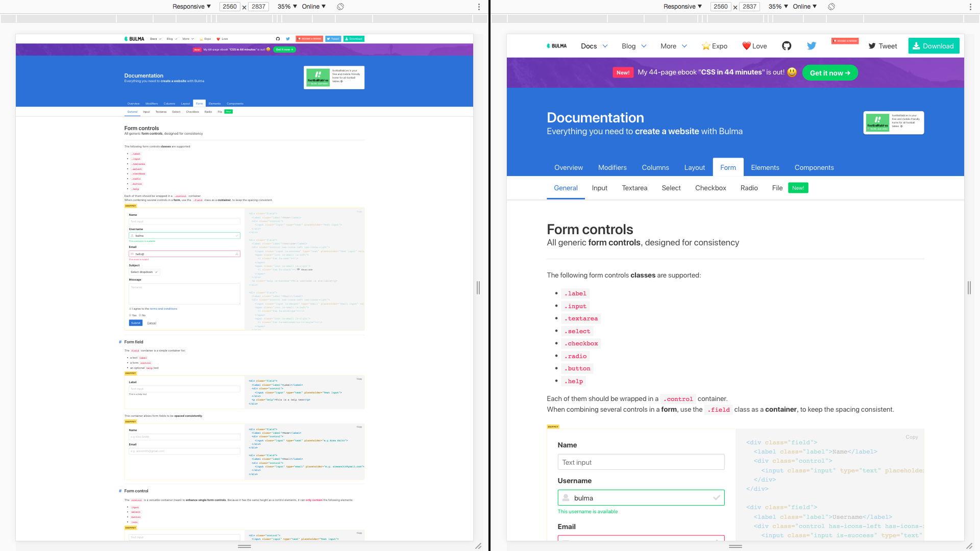Select the 'No' radio button in left pane form

click(x=140, y=315)
